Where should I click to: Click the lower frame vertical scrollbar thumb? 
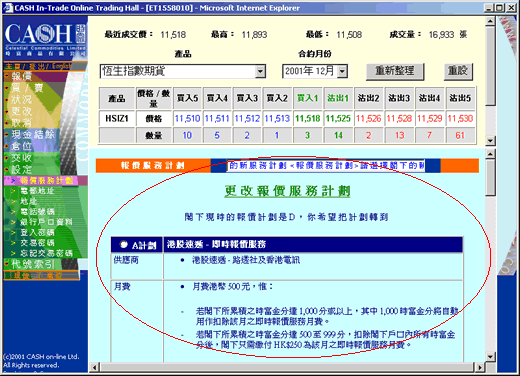[490, 177]
